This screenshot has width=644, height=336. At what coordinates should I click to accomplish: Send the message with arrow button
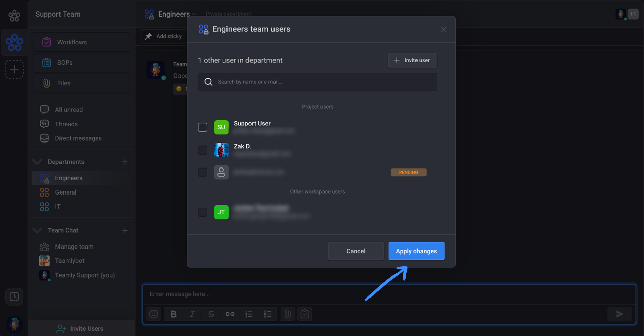click(619, 314)
